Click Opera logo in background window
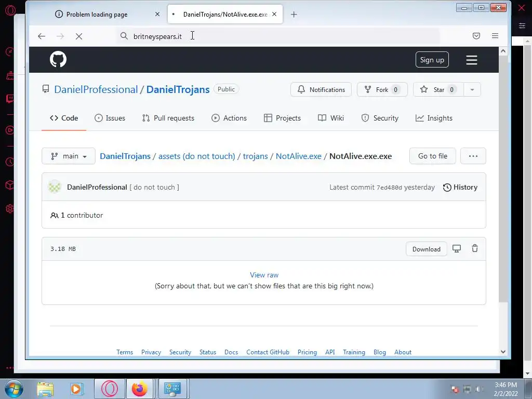Screen dimensions: 532x399 (10, 10)
